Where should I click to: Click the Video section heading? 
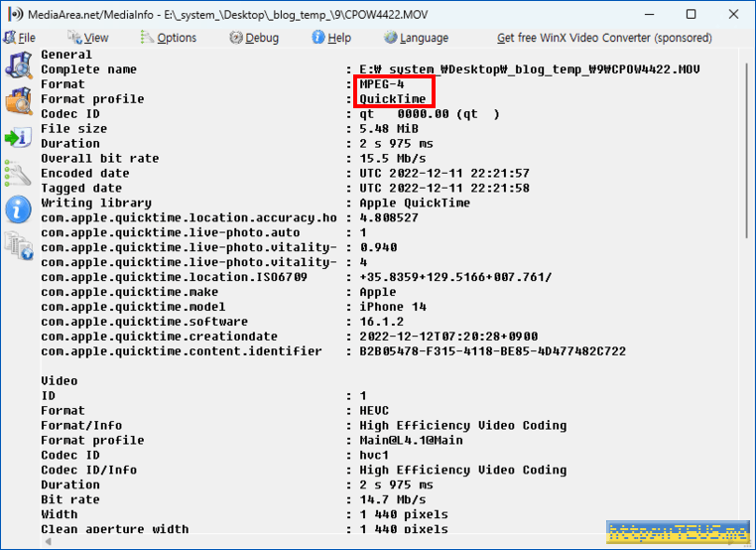click(60, 381)
